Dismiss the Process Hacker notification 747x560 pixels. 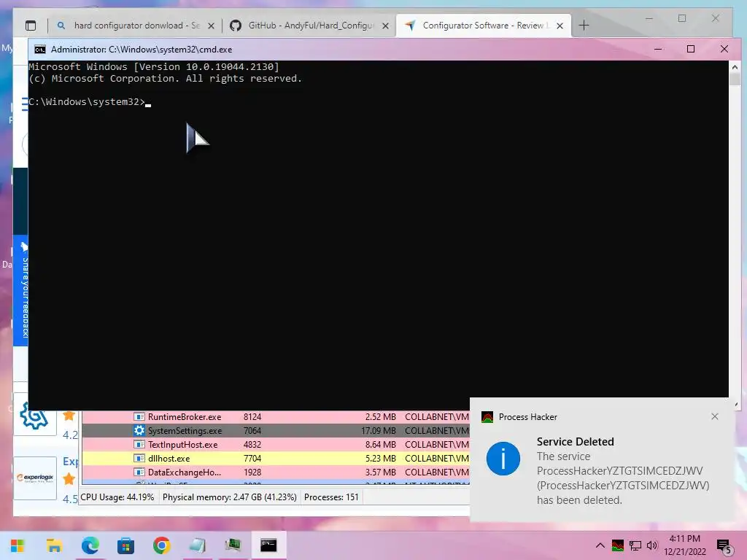pos(715,416)
